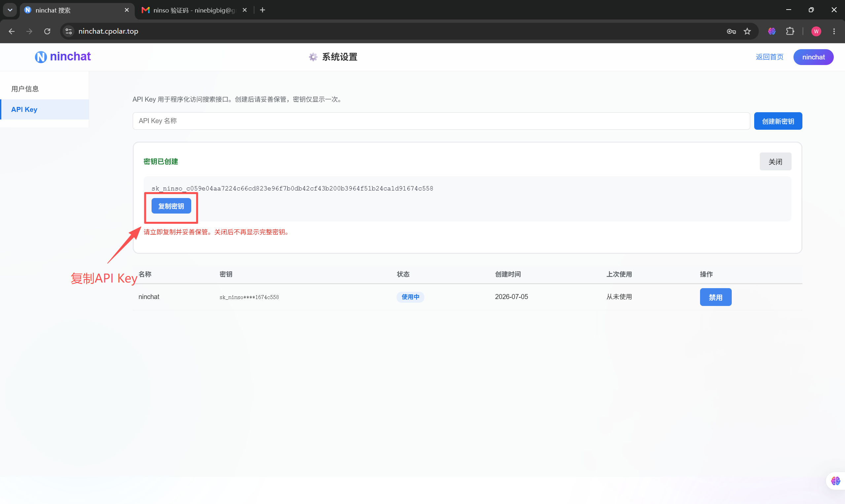Click the 操作 column header
The height and width of the screenshot is (504, 845).
(706, 274)
